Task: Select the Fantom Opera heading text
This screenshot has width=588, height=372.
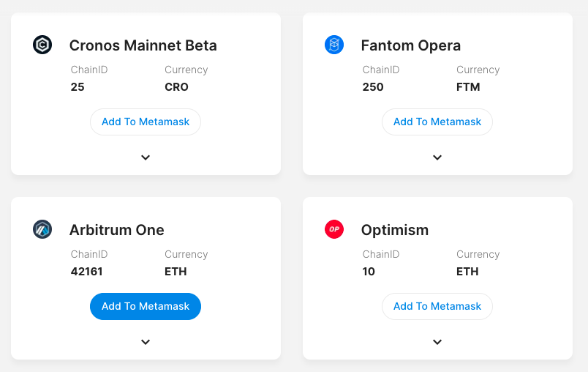Action: [x=411, y=45]
